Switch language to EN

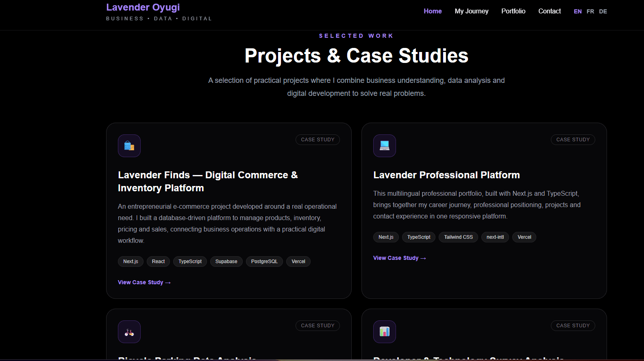tap(578, 11)
